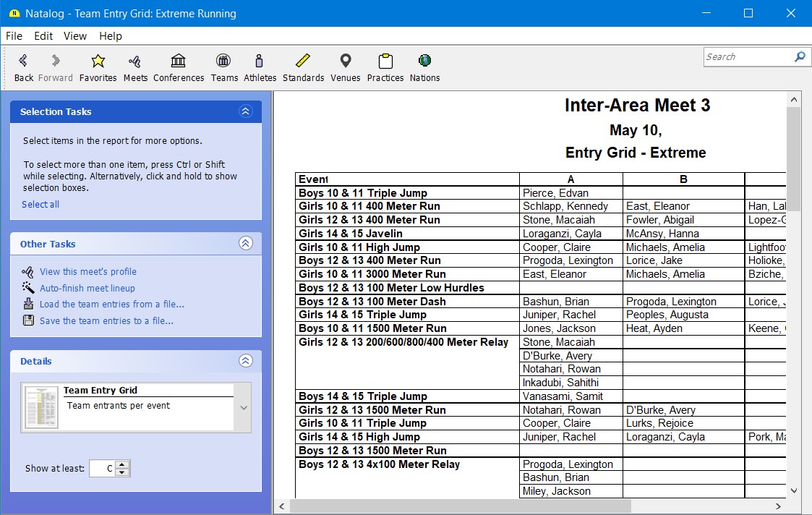812x515 pixels.
Task: Open Conferences from the toolbar
Action: click(179, 67)
